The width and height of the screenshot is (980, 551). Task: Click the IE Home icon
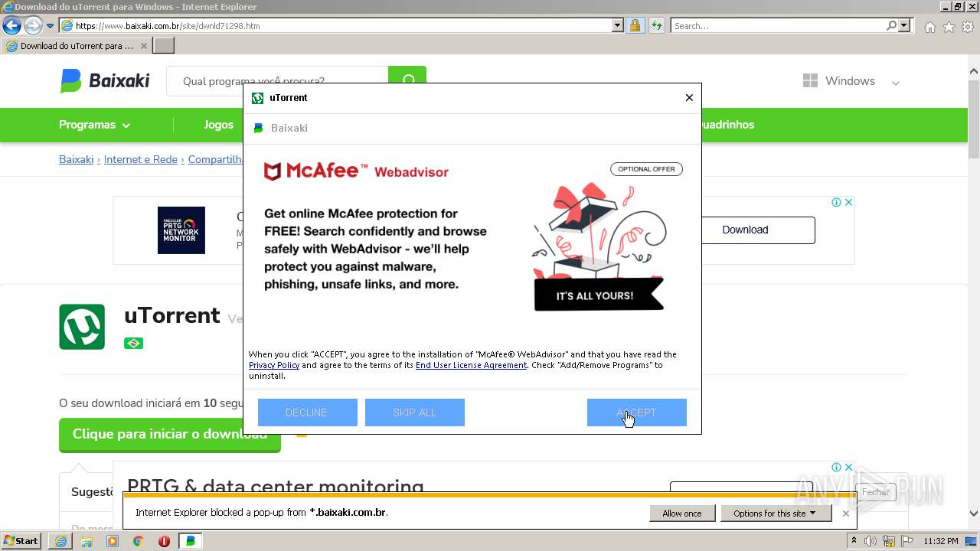point(929,27)
